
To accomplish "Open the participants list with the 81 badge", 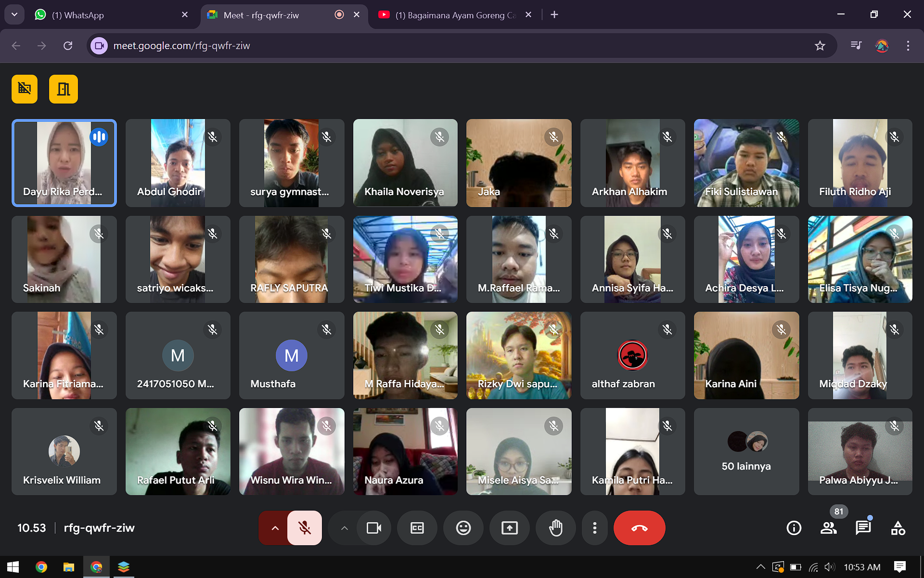I will (x=828, y=528).
